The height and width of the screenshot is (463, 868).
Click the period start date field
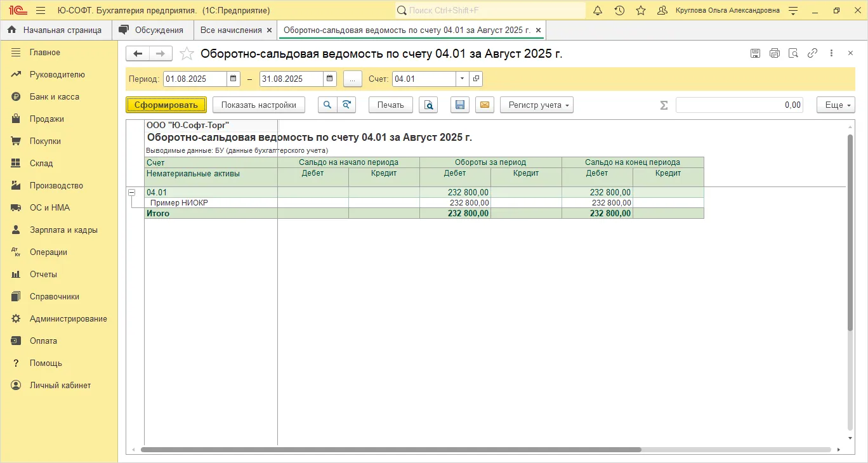(x=195, y=79)
